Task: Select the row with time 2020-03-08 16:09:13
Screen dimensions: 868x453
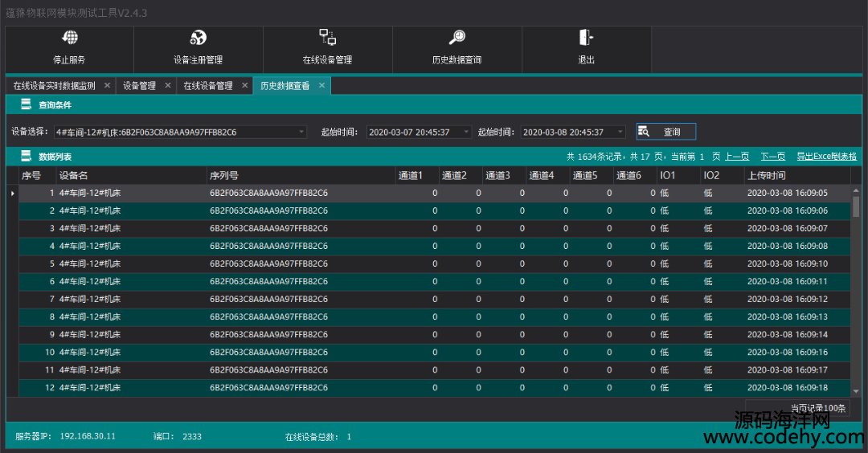Action: click(435, 317)
